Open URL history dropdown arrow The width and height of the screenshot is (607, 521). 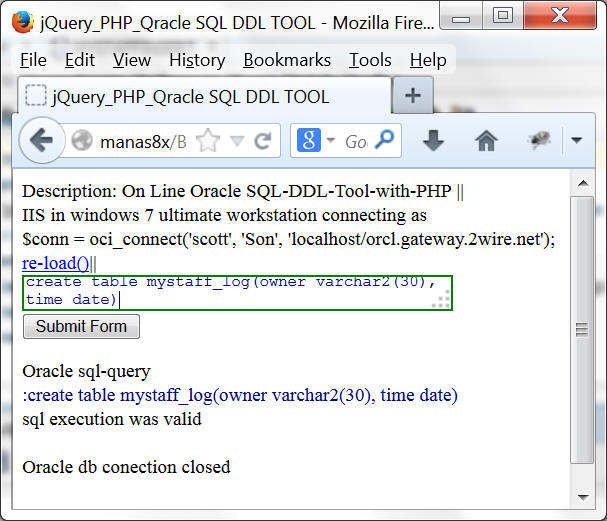[237, 141]
